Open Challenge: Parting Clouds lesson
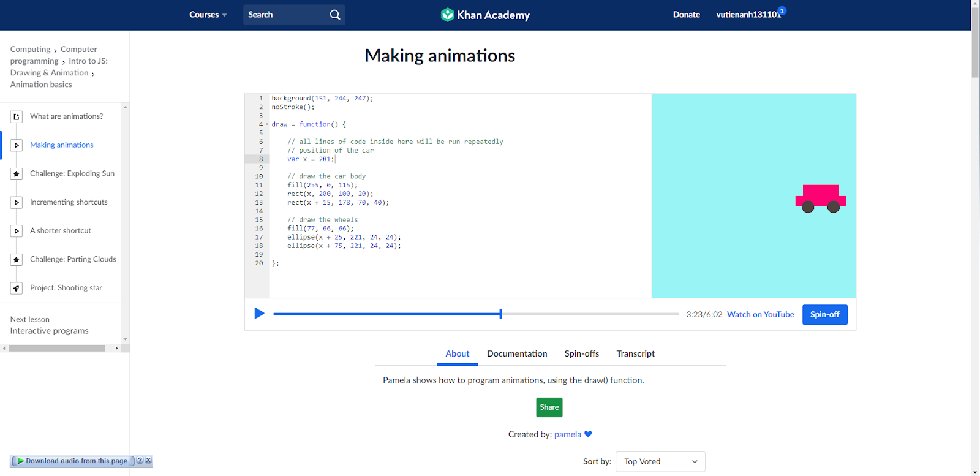Screen dimensions: 980x476 (x=73, y=259)
